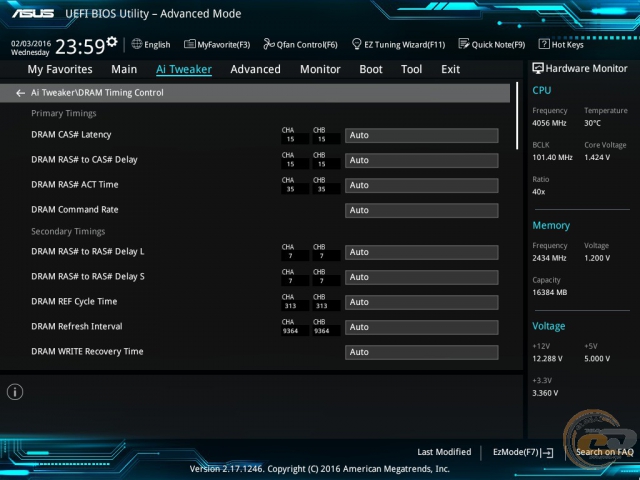Select the DRAM WRITE Recovery Time label
640x480 pixels.
pos(87,351)
